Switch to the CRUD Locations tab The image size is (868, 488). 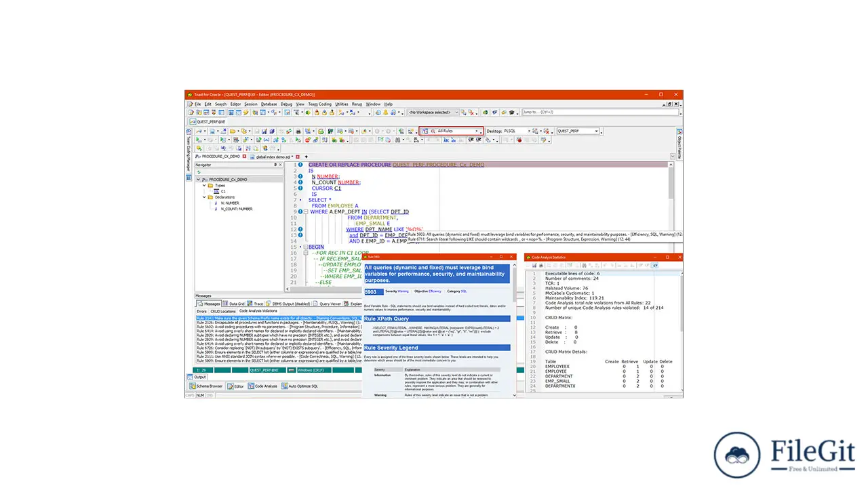pos(223,311)
